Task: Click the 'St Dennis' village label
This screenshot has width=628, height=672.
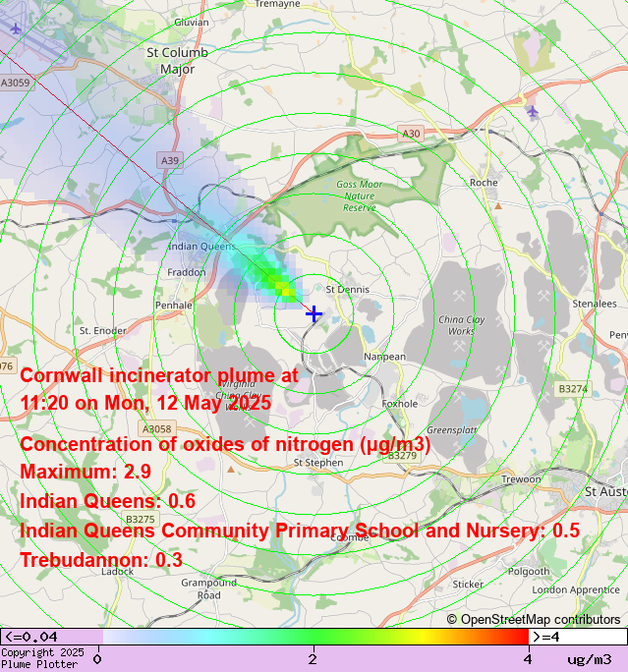Action: coord(348,290)
